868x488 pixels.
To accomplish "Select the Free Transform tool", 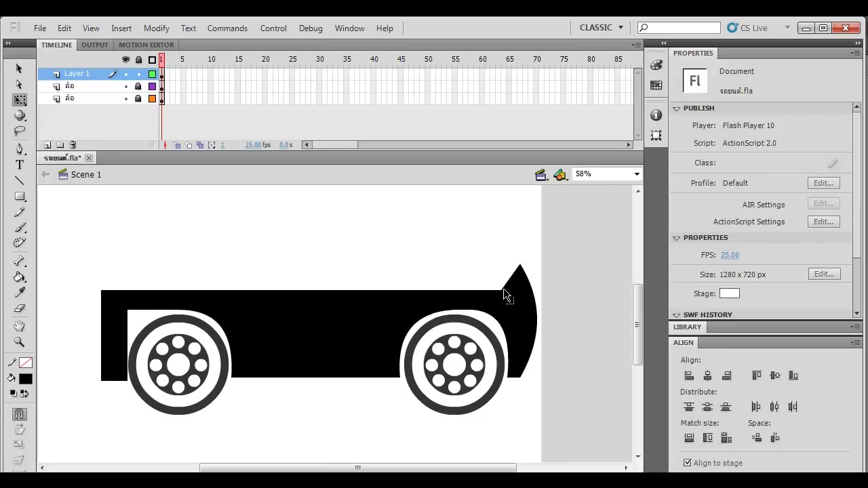I will pos(19,100).
